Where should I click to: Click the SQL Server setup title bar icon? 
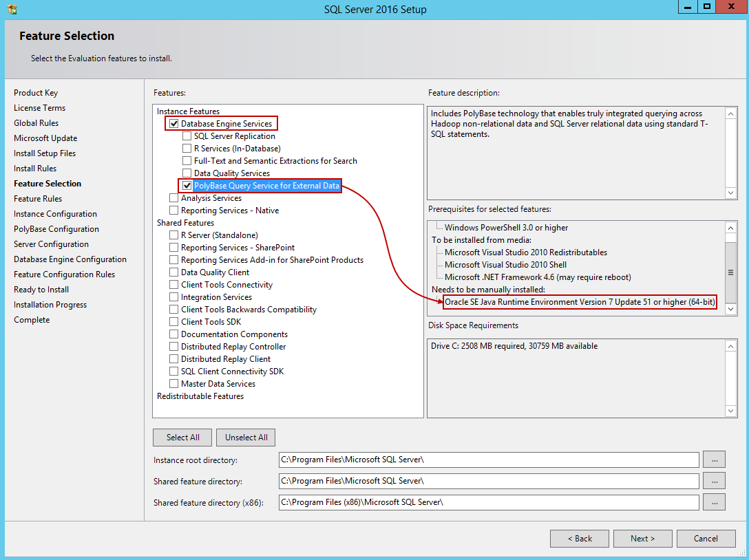[12, 9]
